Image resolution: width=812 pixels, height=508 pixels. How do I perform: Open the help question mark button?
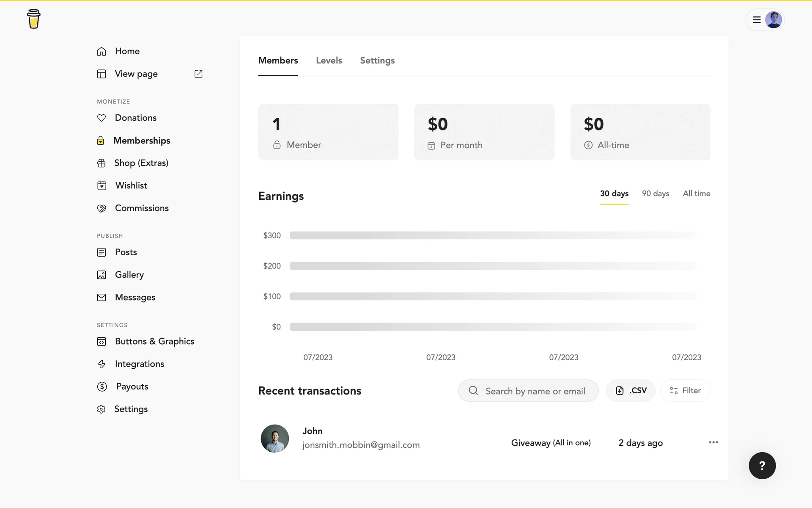pos(762,466)
